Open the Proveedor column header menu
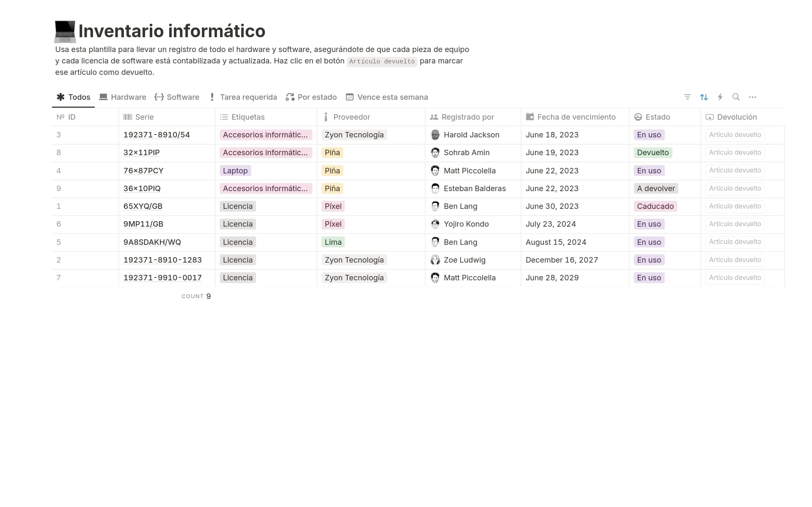The height and width of the screenshot is (507, 812). tap(351, 117)
